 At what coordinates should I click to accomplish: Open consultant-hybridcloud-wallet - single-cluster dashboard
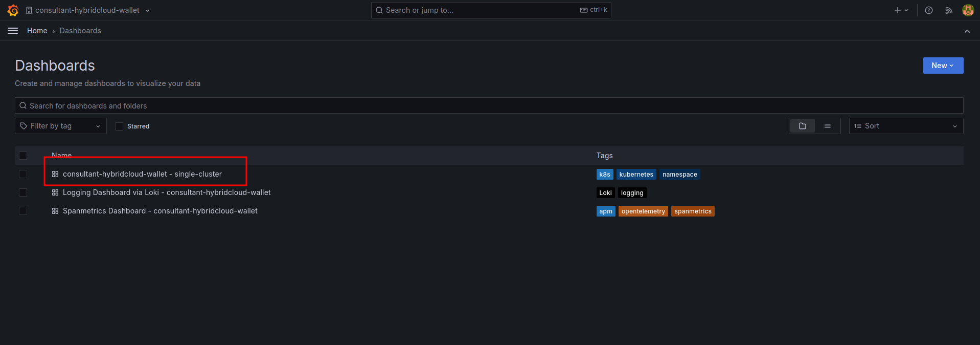click(x=142, y=174)
